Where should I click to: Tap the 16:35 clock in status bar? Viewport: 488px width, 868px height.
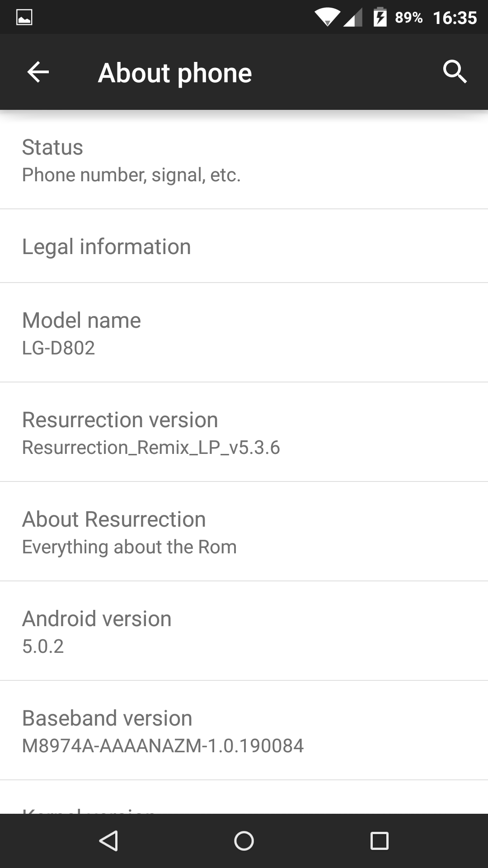coord(455,18)
